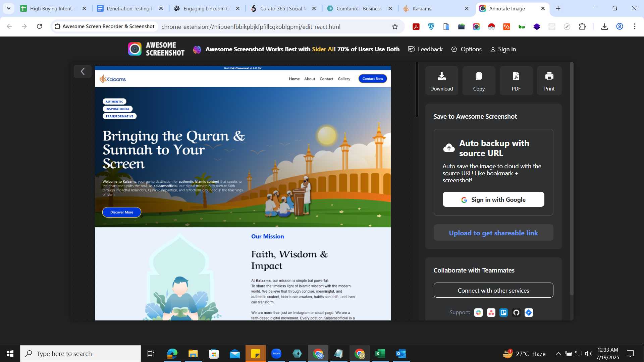Download the annotated screenshot
Image resolution: width=644 pixels, height=362 pixels.
441,81
